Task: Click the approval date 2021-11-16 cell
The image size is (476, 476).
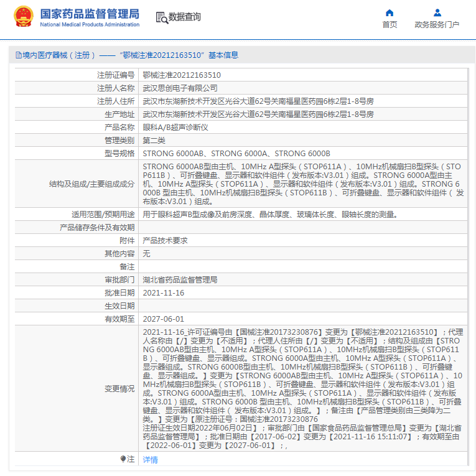Action: click(164, 293)
